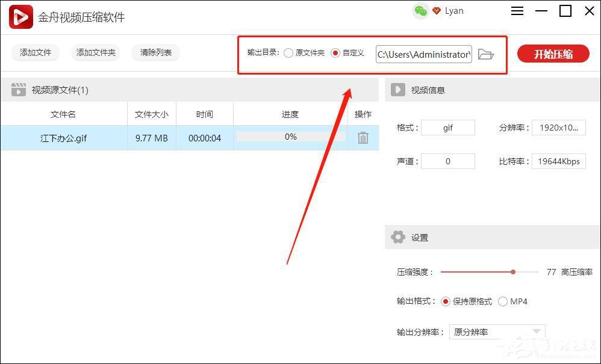Click the Lyan user name
Viewport: 601px width, 364px height.
tap(454, 11)
